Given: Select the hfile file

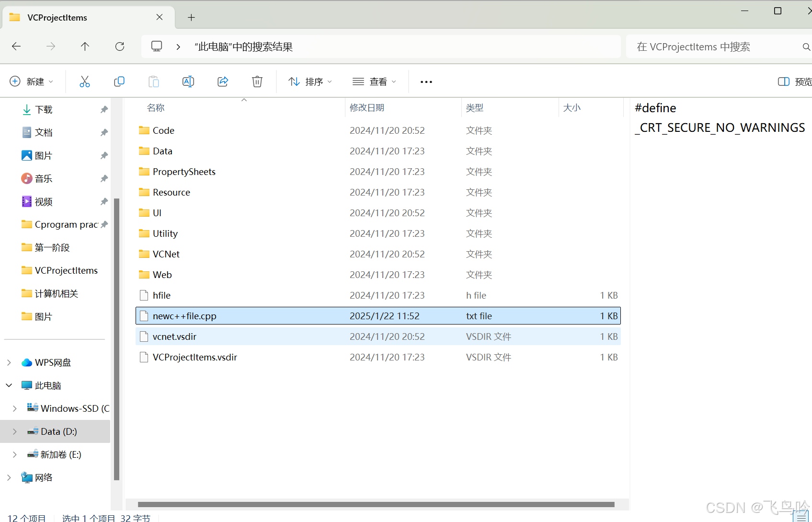Looking at the screenshot, I should coord(378,295).
